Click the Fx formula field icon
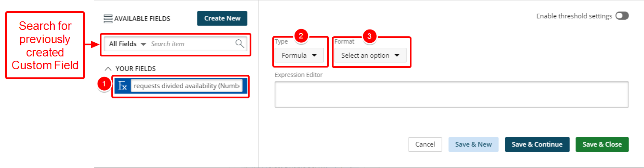644x168 pixels. click(x=122, y=86)
